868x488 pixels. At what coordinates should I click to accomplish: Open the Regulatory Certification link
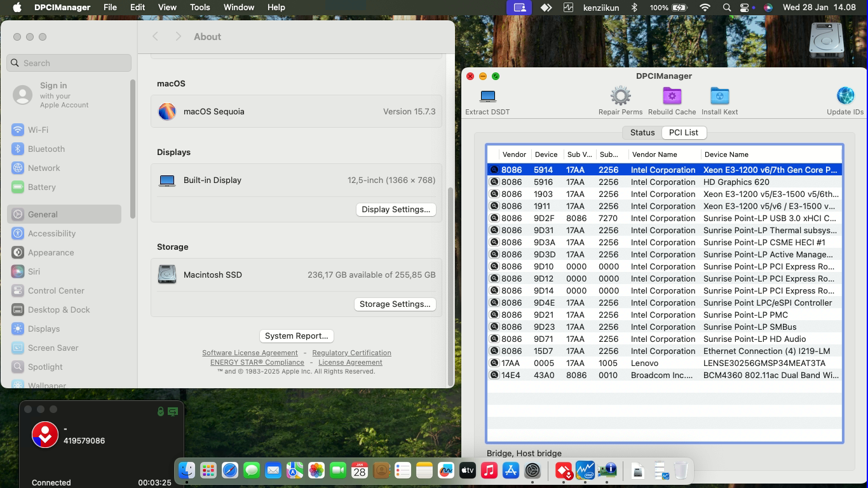(x=351, y=353)
